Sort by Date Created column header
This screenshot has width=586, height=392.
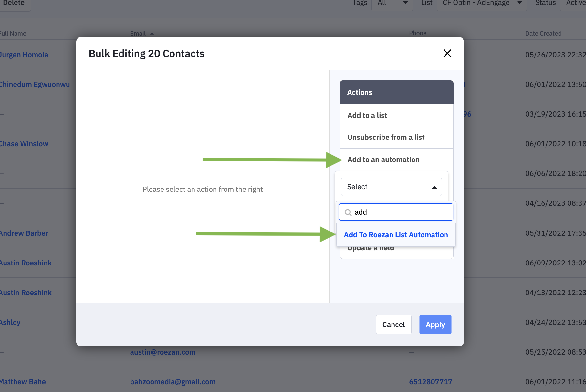point(543,33)
